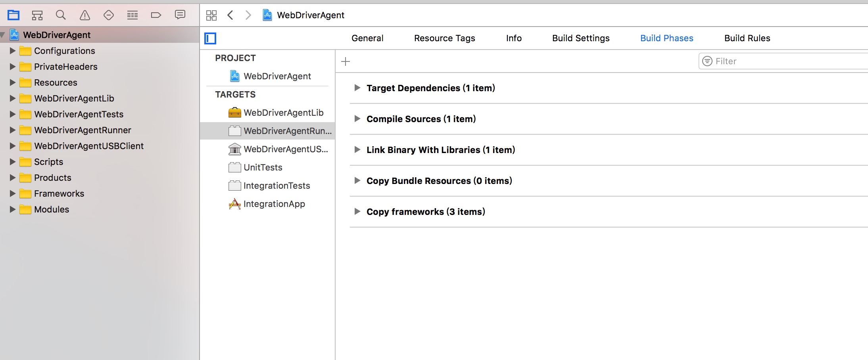868x360 pixels.
Task: Select the Build Phases tab
Action: (666, 38)
